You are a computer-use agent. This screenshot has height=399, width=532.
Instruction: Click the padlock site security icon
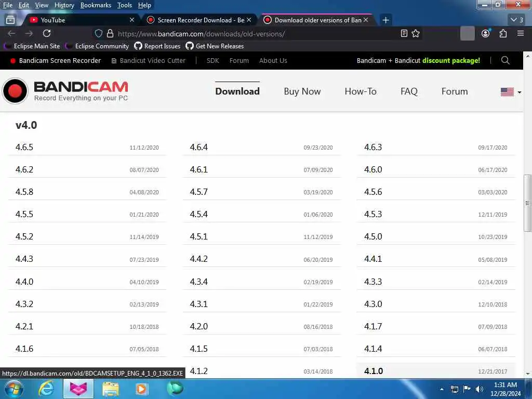coord(110,33)
